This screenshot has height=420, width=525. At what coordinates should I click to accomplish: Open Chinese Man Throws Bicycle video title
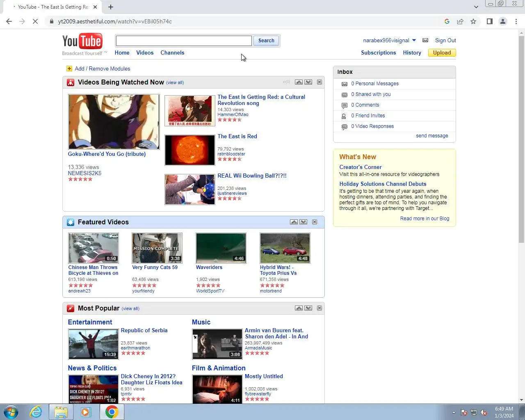point(93,270)
